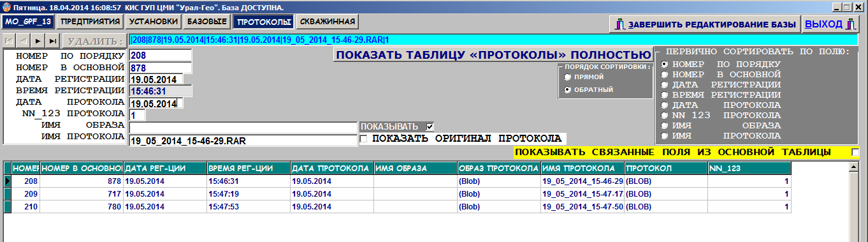Open the ПРЕДПРИЯТИЯ tab

pos(90,22)
